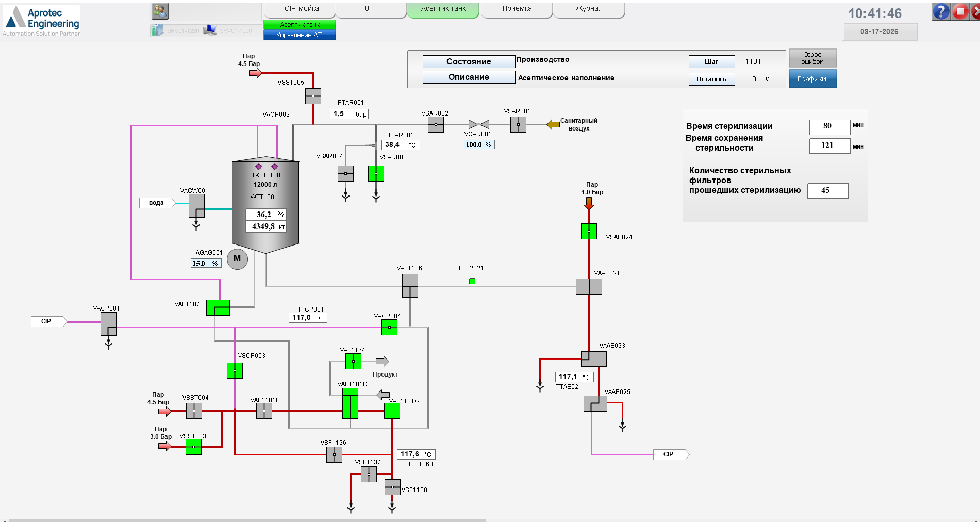Click the Сброс ошибок button
980x522 pixels.
(812, 58)
